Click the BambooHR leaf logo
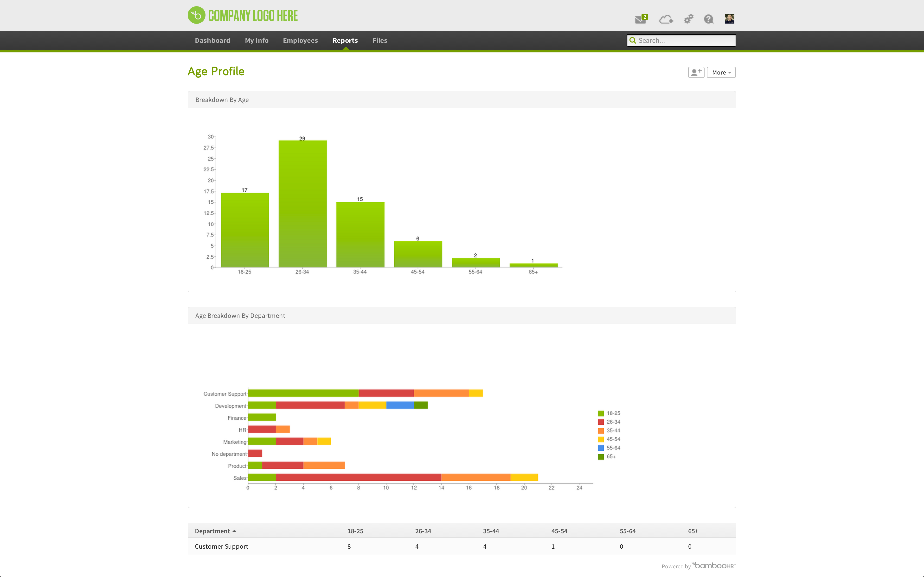The height and width of the screenshot is (577, 924). click(196, 15)
